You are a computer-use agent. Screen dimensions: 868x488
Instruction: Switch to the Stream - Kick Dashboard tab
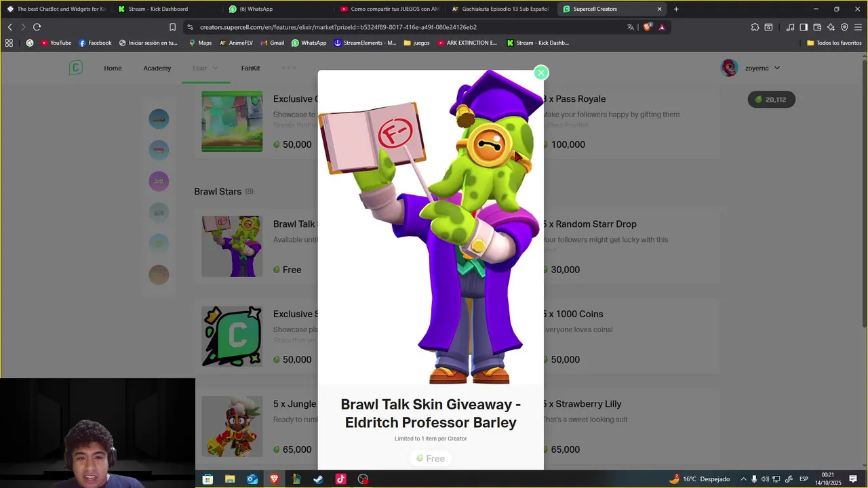(x=166, y=9)
